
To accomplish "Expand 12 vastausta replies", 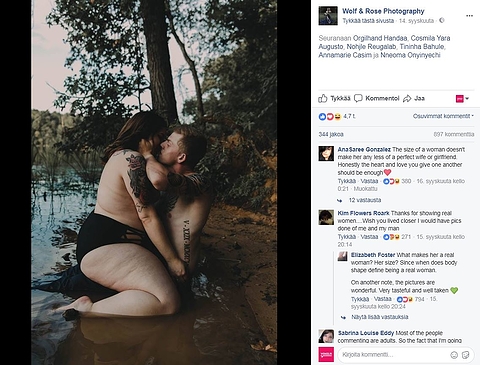I will coord(365,200).
